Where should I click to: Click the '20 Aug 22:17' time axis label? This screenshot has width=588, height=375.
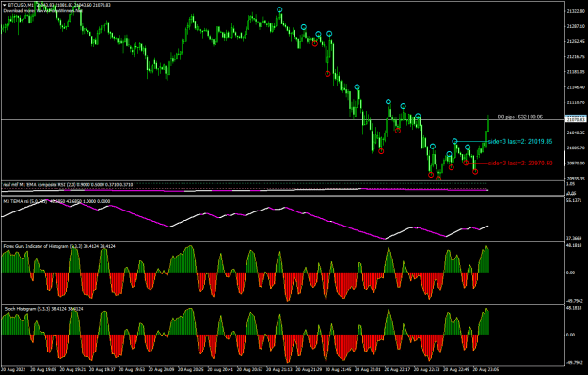pos(398,369)
